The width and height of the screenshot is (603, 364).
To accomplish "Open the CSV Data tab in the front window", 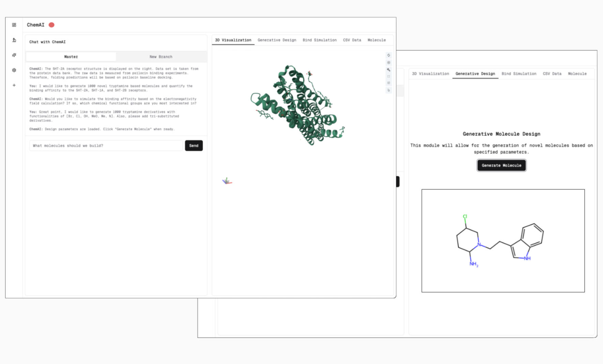I will click(352, 40).
